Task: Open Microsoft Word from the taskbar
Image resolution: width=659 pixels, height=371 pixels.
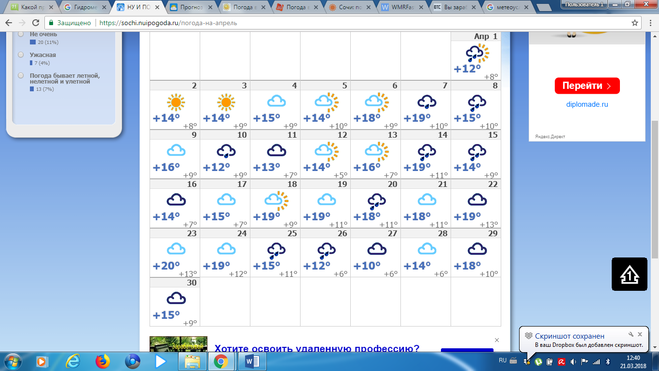Action: pyautogui.click(x=252, y=361)
